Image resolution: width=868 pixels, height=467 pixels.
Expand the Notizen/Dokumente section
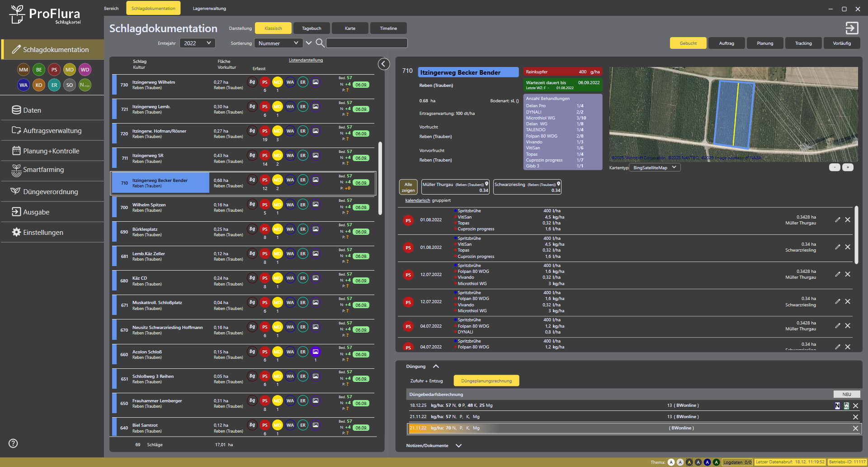(458, 446)
